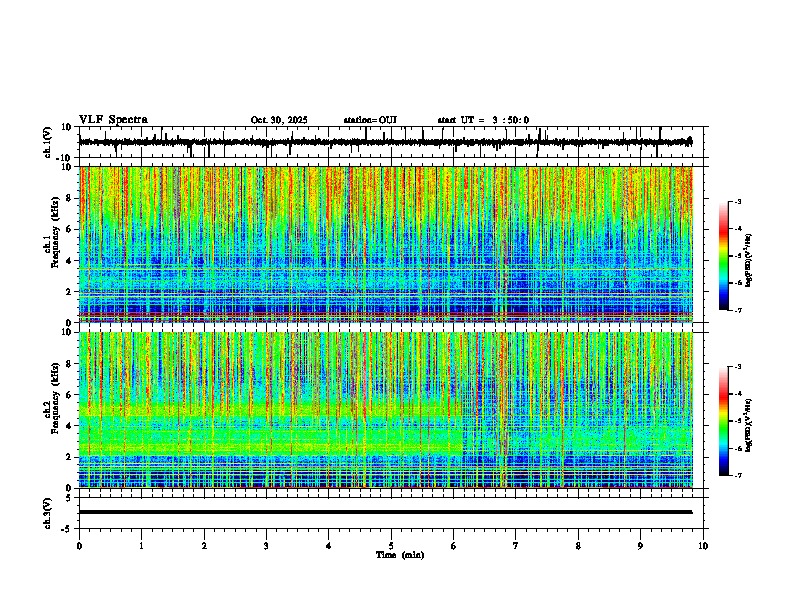Click the ch.1 "Frequency (kHz)" axis label
The image size is (792, 612).
pyautogui.click(x=55, y=232)
